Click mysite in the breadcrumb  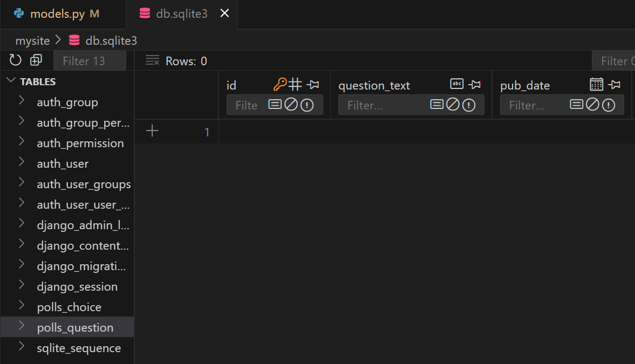(x=32, y=40)
